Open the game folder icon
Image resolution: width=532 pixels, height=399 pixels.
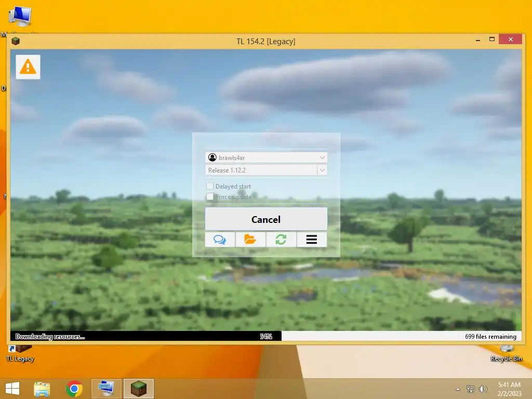click(250, 240)
